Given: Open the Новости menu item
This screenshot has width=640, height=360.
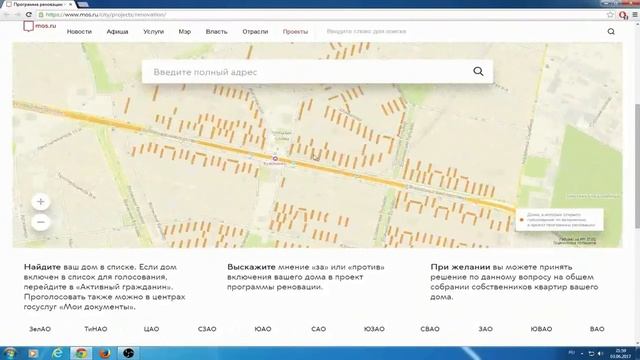Looking at the screenshot, I should pos(79,31).
